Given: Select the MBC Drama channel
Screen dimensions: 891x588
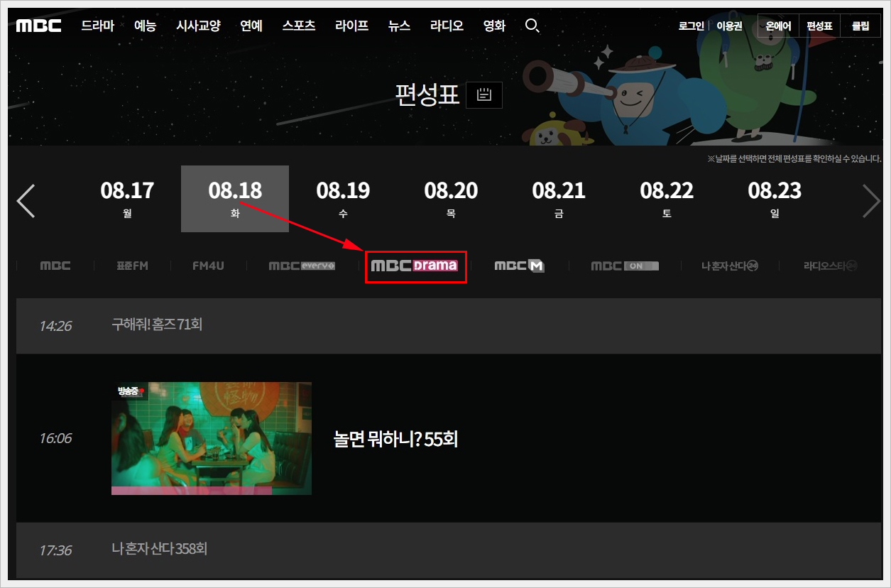Looking at the screenshot, I should [x=415, y=266].
